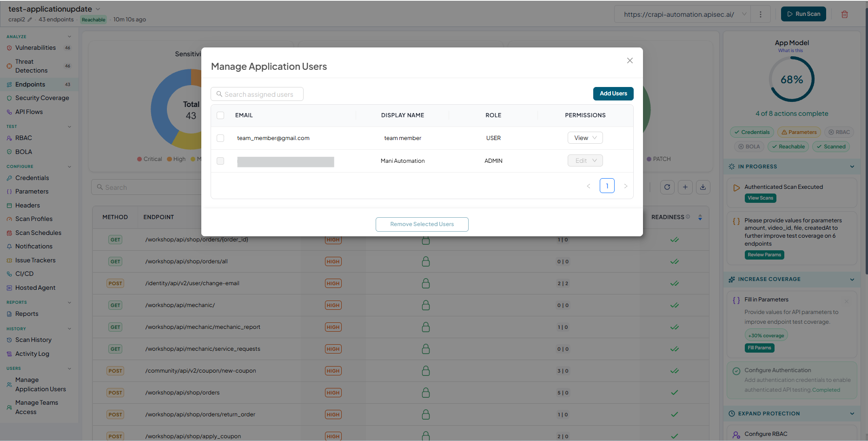Collapse the HISTORY sidebar section

(x=70, y=329)
